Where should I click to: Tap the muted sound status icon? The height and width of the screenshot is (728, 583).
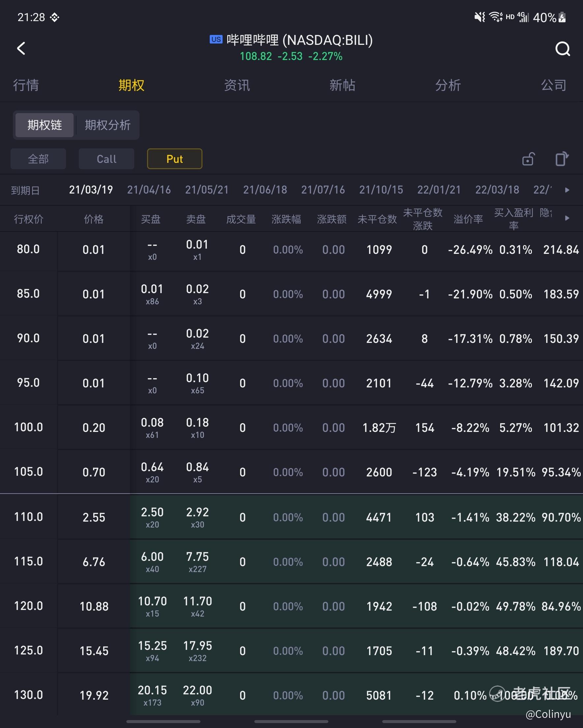480,16
